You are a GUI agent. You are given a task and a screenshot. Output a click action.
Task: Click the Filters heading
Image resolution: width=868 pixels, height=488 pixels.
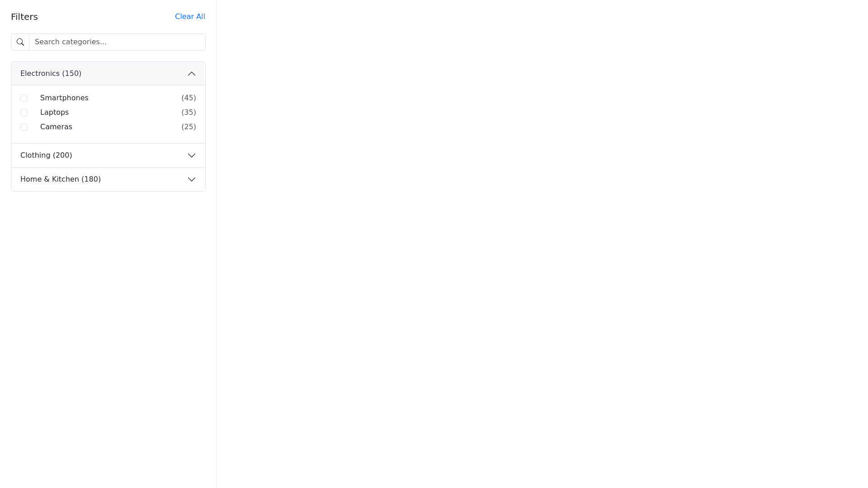coord(24,17)
